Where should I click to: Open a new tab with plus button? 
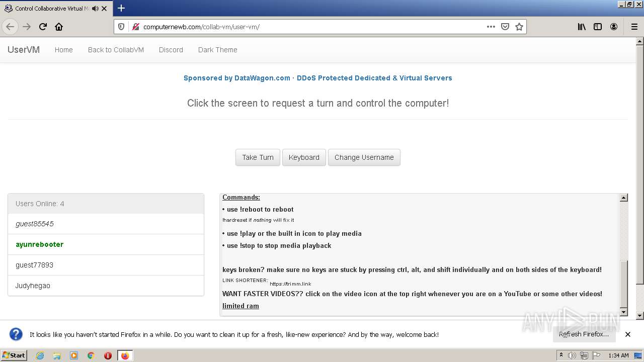coord(121,8)
